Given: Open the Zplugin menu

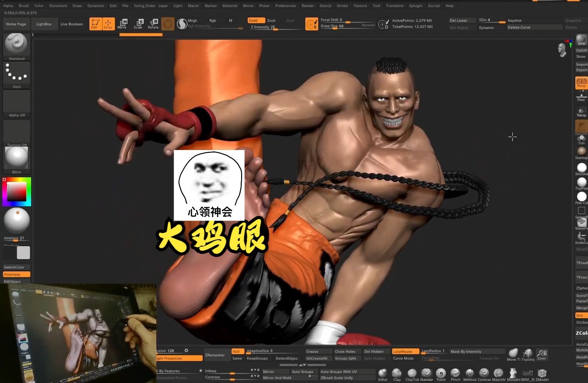Looking at the screenshot, I should click(415, 6).
